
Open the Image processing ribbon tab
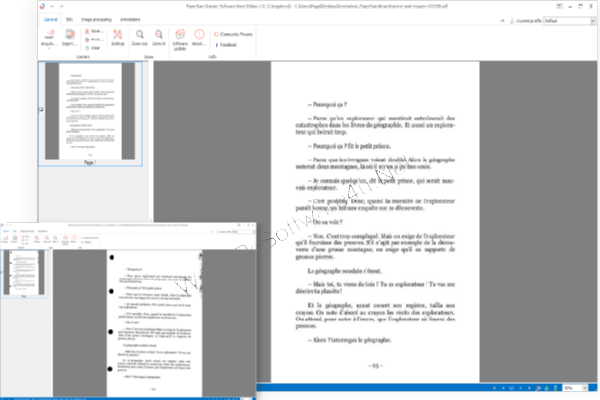click(x=96, y=19)
